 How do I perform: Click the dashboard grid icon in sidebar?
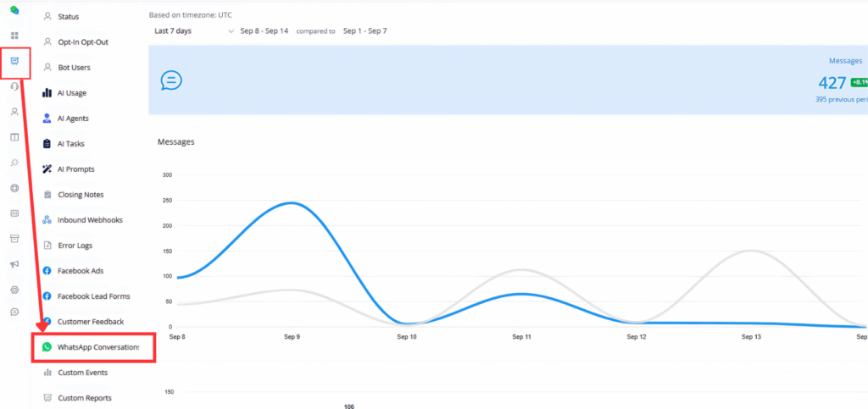14,36
